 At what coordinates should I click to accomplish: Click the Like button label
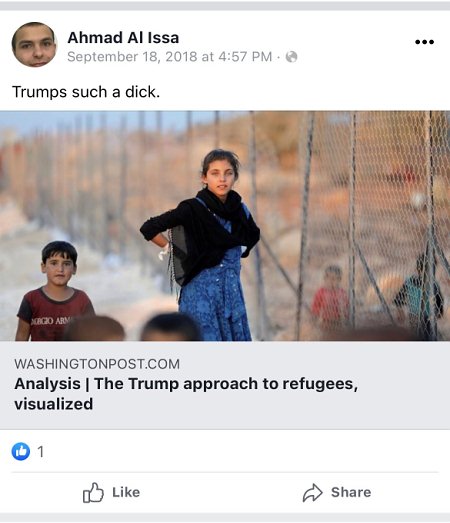tap(126, 492)
